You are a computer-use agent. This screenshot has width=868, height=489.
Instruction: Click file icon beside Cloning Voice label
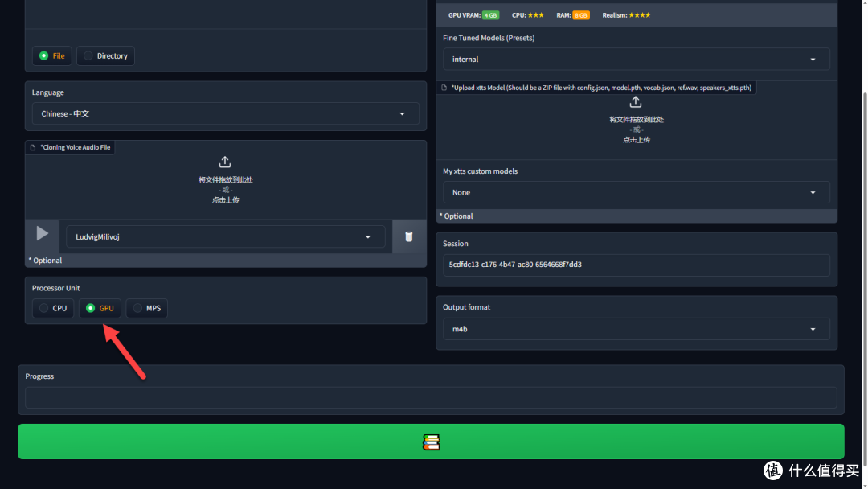pyautogui.click(x=33, y=147)
